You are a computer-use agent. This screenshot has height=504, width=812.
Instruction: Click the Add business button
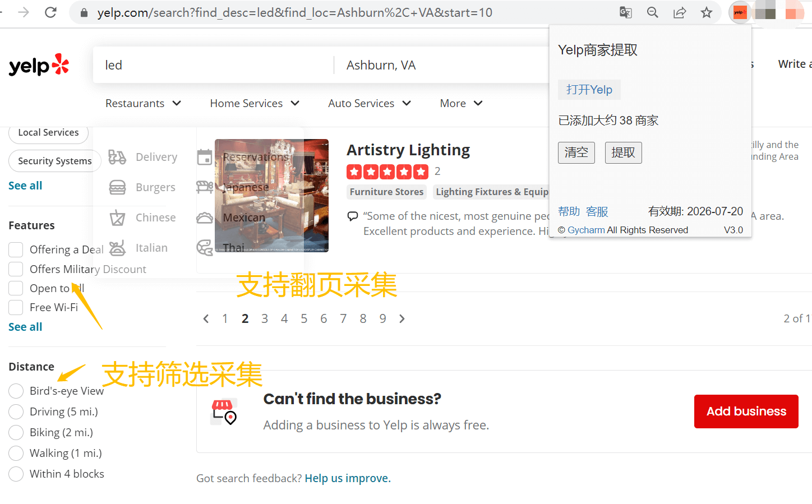coord(746,411)
